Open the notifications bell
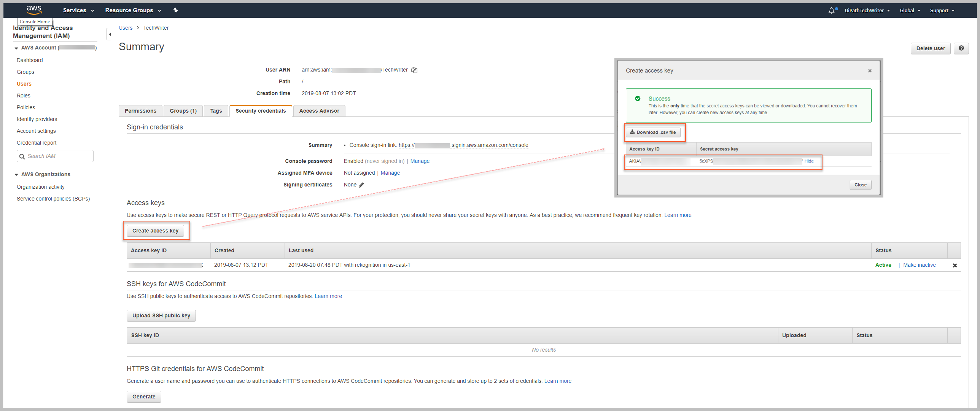 831,10
